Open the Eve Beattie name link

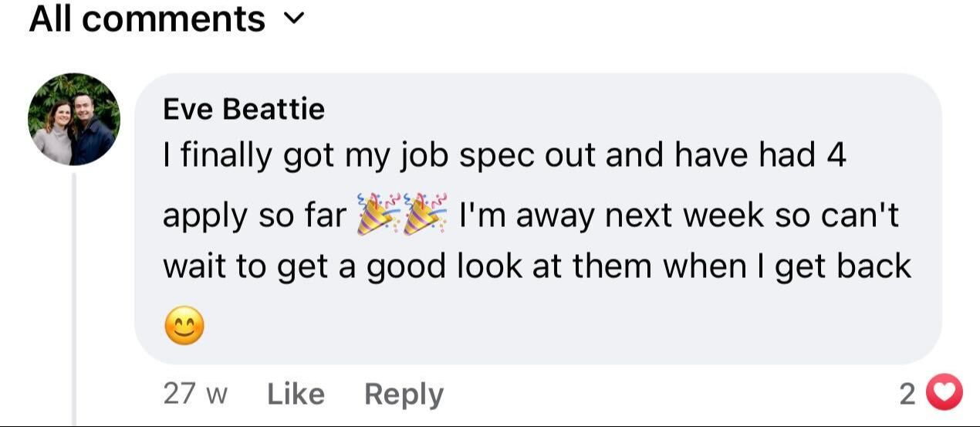click(x=243, y=109)
